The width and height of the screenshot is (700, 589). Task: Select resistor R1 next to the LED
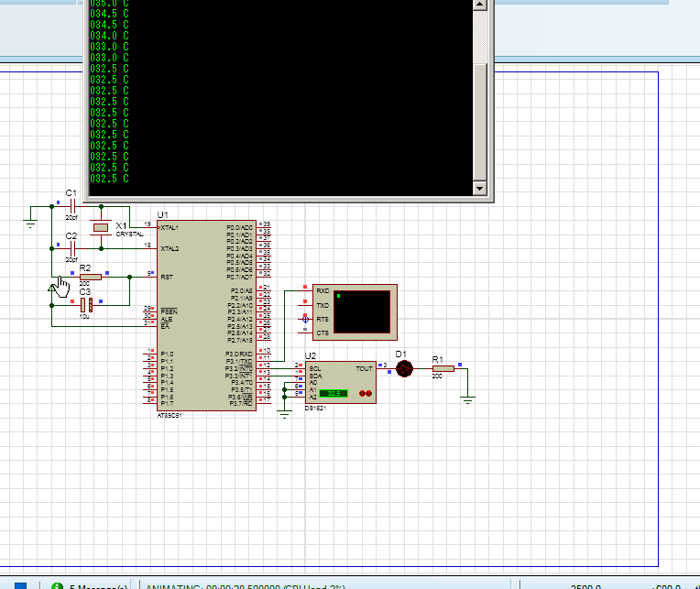click(443, 368)
